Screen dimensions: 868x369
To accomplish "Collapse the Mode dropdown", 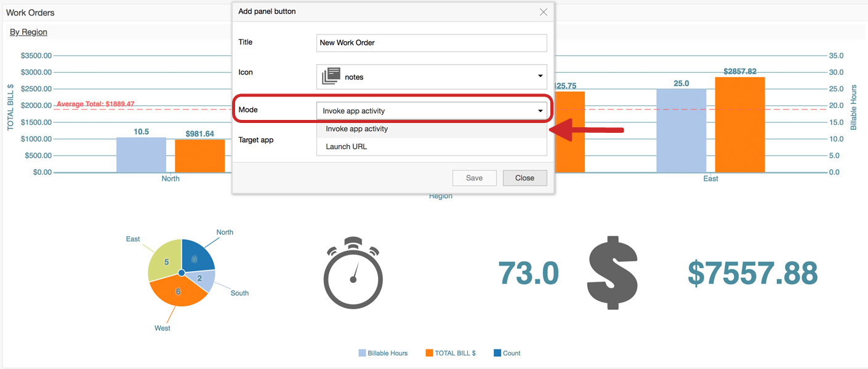I will click(540, 111).
